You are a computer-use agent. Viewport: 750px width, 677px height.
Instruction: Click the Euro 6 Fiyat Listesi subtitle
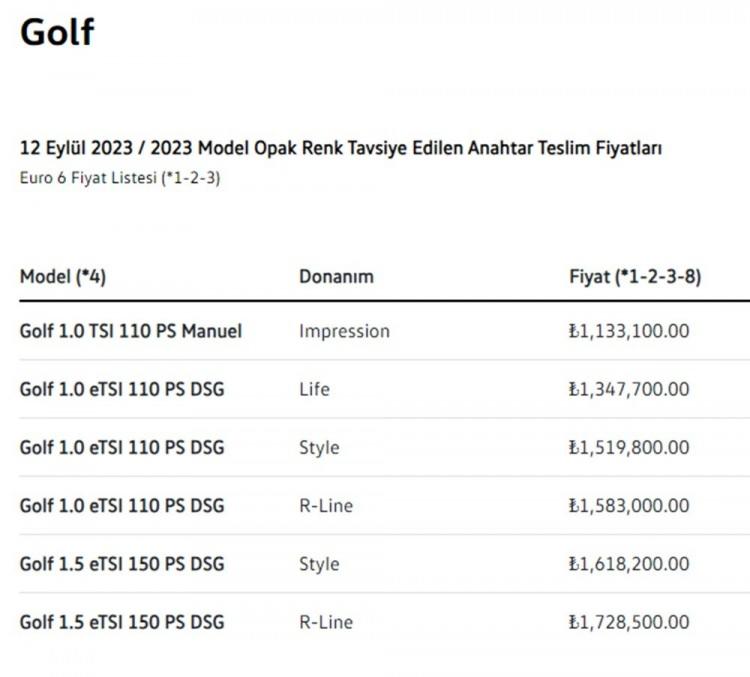(x=120, y=178)
